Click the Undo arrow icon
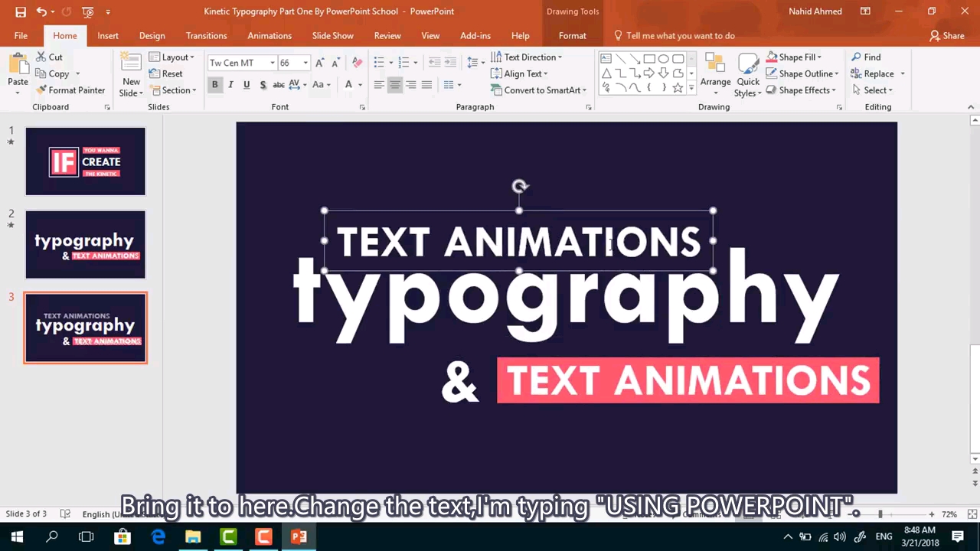Screen dimensions: 980x551 41,11
